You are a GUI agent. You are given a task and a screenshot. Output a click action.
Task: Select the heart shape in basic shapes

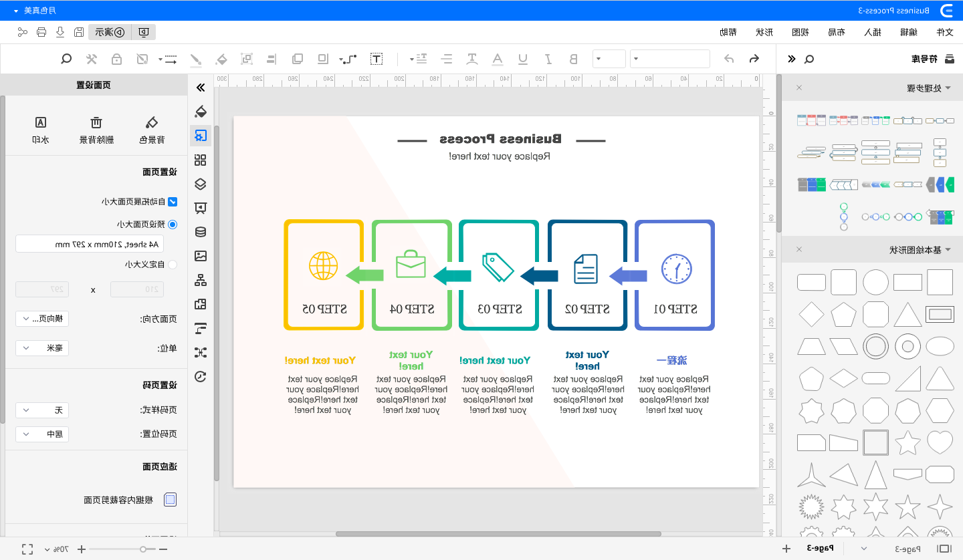click(940, 442)
